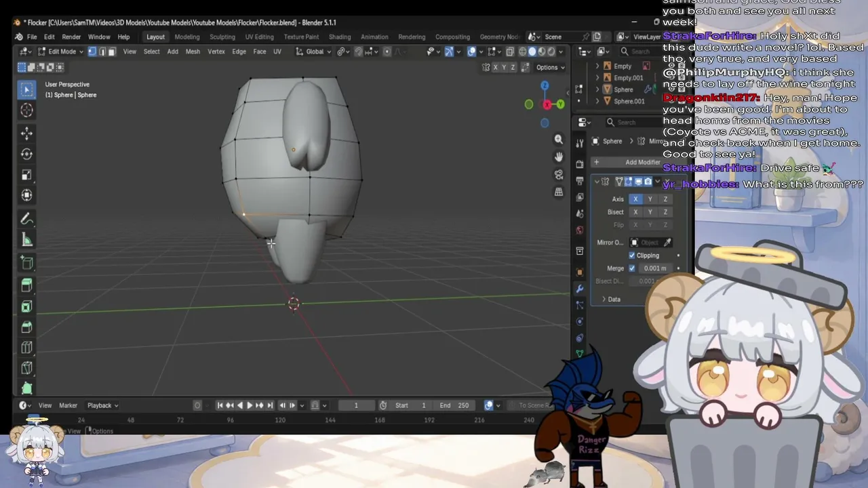Open the Vertex menu in viewport header

pos(216,52)
